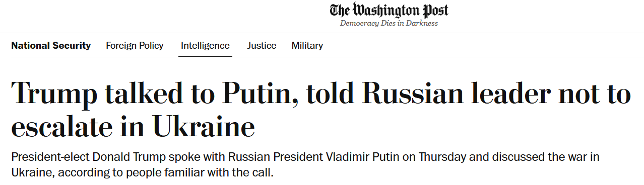Open the National Security section link
Image resolution: width=644 pixels, height=185 pixels.
(51, 46)
